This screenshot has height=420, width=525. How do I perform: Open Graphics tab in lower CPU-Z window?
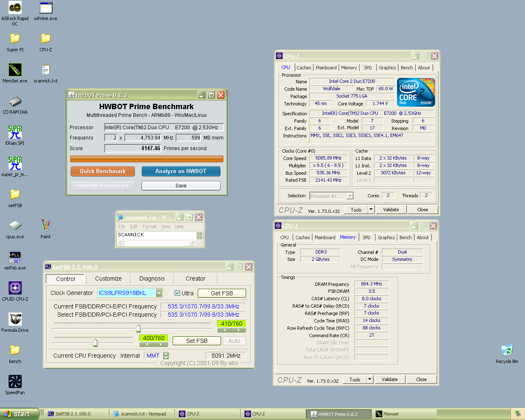click(x=386, y=237)
